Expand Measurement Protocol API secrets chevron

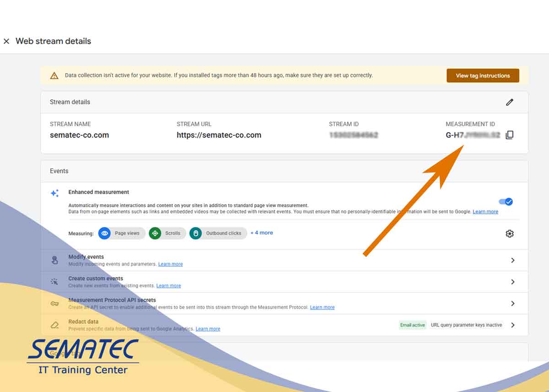click(x=513, y=303)
